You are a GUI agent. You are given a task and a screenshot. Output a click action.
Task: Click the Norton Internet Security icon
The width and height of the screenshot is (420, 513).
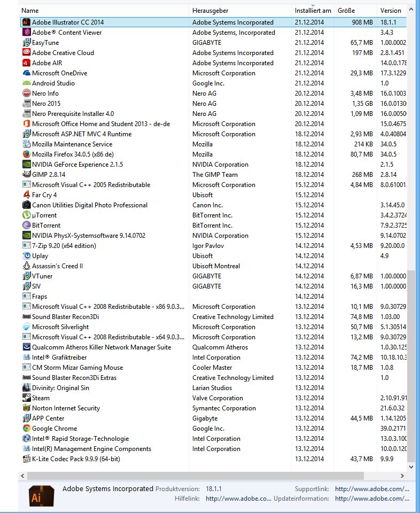click(27, 408)
